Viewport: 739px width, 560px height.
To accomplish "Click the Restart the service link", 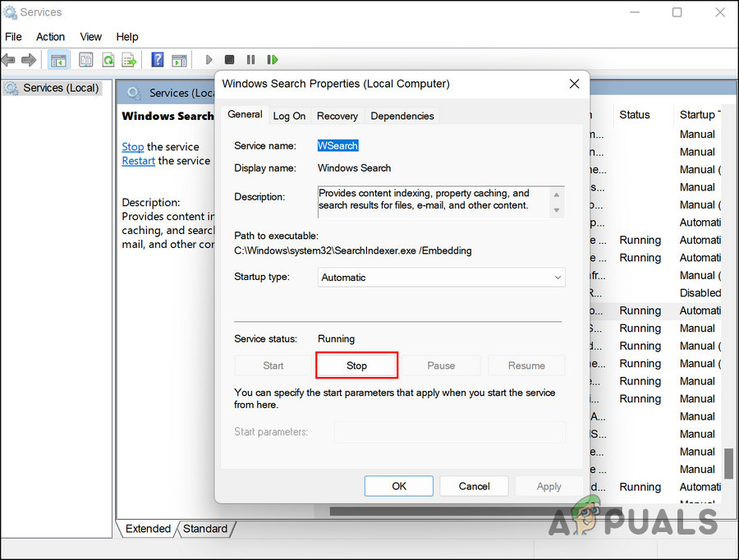I will 138,161.
